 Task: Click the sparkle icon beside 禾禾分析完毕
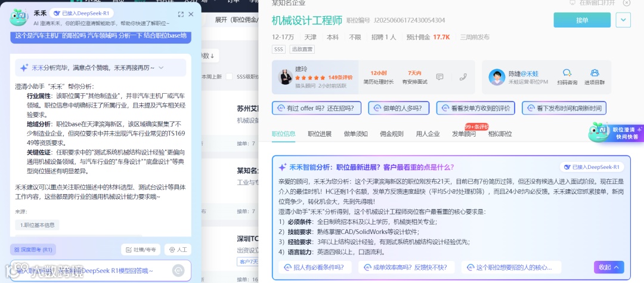pyautogui.click(x=24, y=67)
